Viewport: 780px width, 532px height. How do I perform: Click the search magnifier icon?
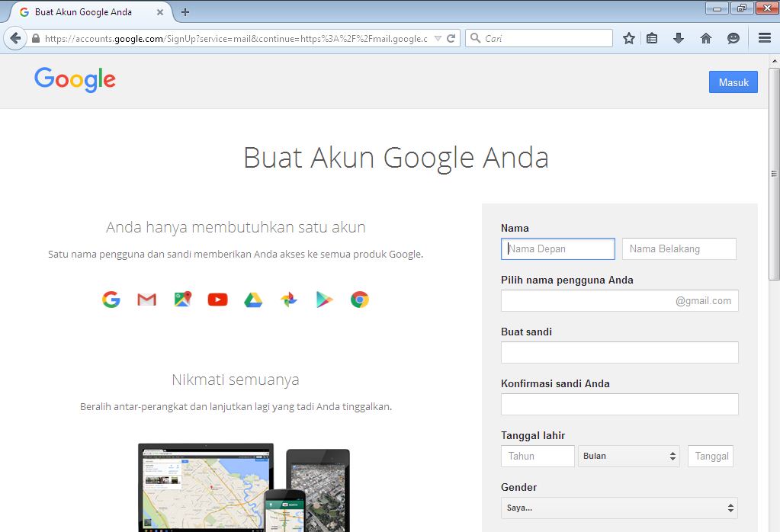click(475, 38)
